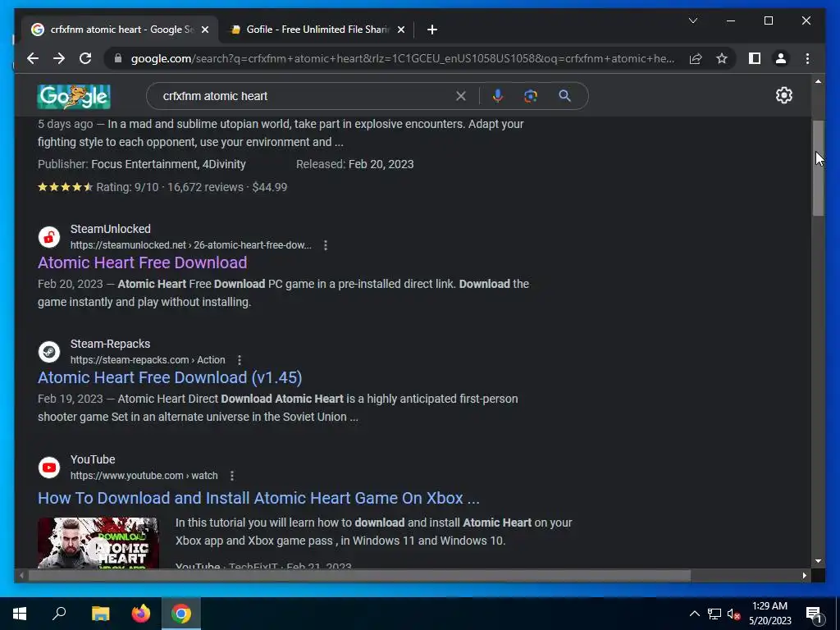Open tab search dropdown chevron
Image resolution: width=840 pixels, height=630 pixels.
point(692,21)
